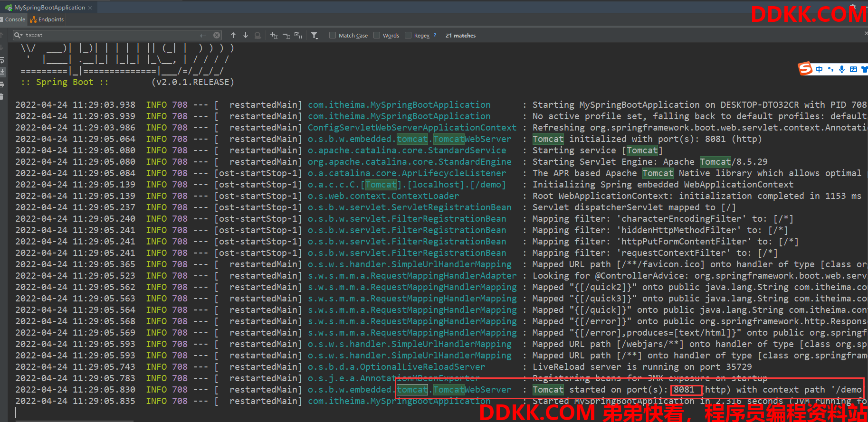Click 'Servlet dispatcherServlet mapped to [/]' message
Image resolution: width=868 pixels, height=422 pixels.
(634, 207)
